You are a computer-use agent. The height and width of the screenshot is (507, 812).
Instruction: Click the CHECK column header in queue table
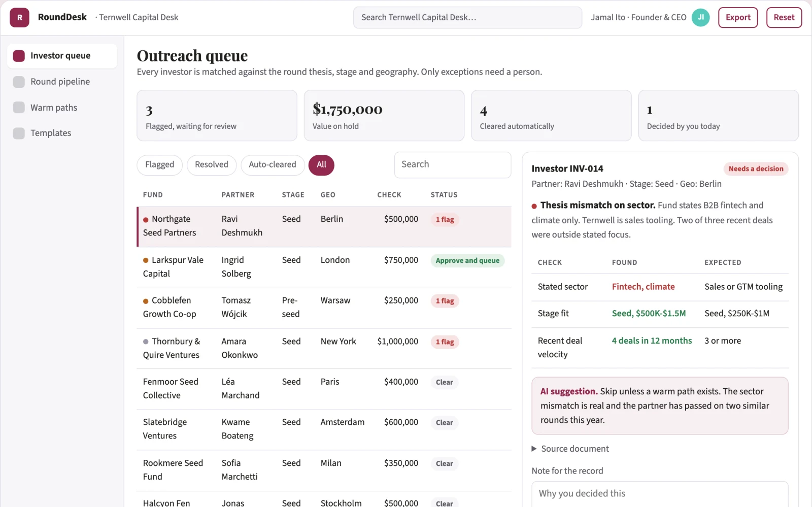tap(389, 195)
